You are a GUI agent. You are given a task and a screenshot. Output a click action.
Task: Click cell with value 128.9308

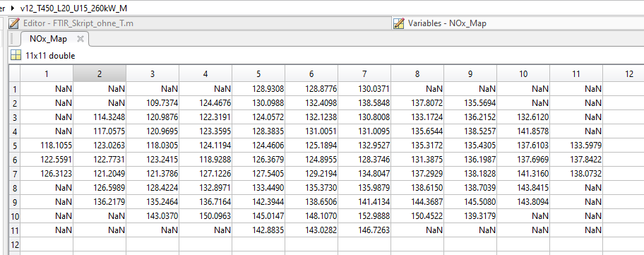258,89
